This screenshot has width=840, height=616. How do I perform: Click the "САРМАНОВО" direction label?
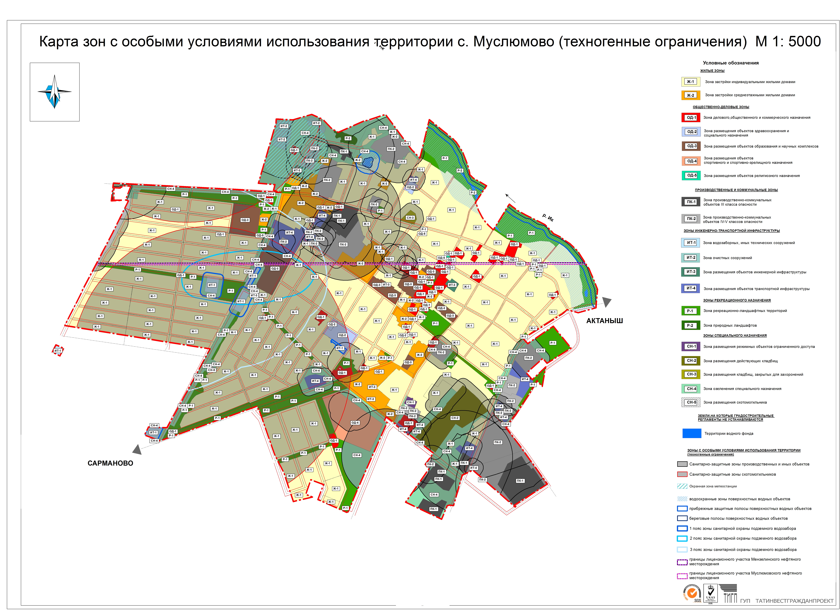[x=110, y=463]
